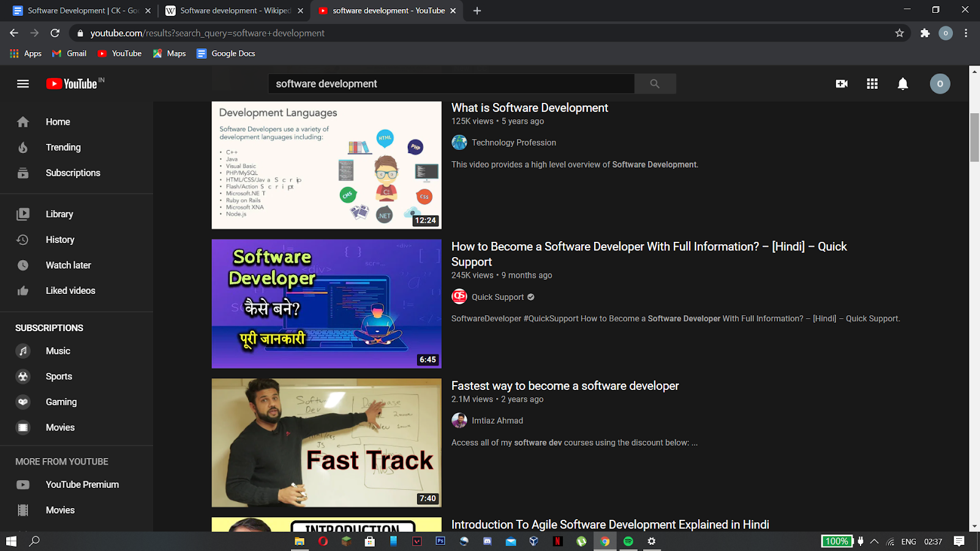980x551 pixels.
Task: Open Spotify from the taskbar
Action: coord(628,541)
